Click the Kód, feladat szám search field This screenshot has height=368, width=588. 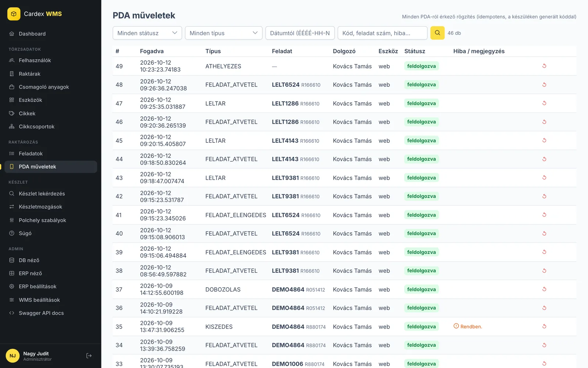tap(383, 33)
